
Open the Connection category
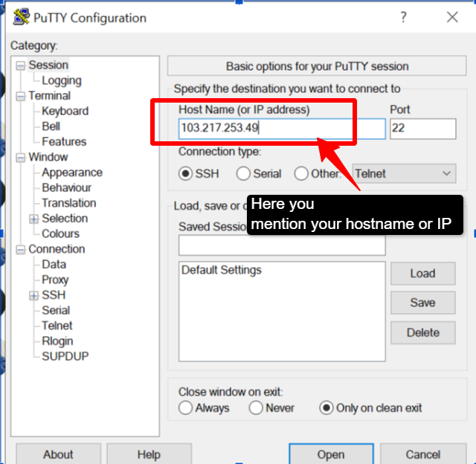(57, 249)
